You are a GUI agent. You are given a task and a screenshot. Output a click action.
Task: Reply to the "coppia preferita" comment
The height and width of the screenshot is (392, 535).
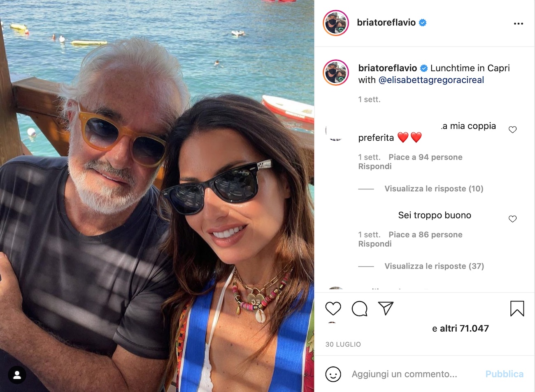coord(374,166)
